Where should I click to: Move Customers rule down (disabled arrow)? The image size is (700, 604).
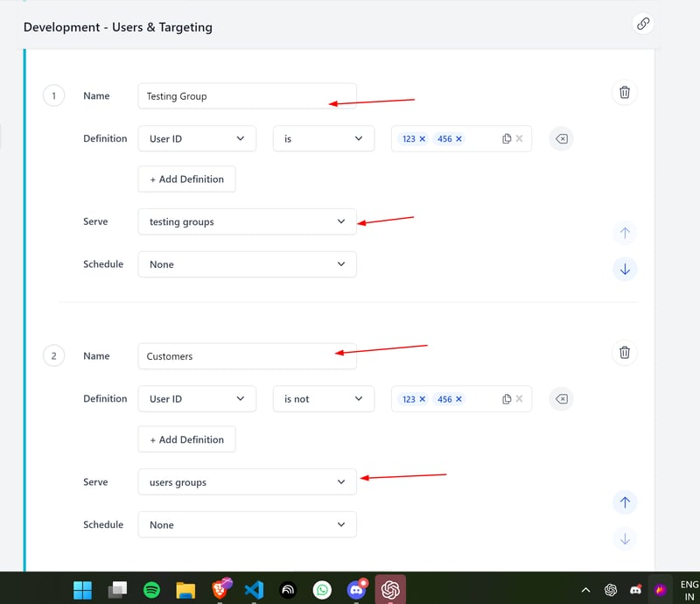click(x=625, y=538)
